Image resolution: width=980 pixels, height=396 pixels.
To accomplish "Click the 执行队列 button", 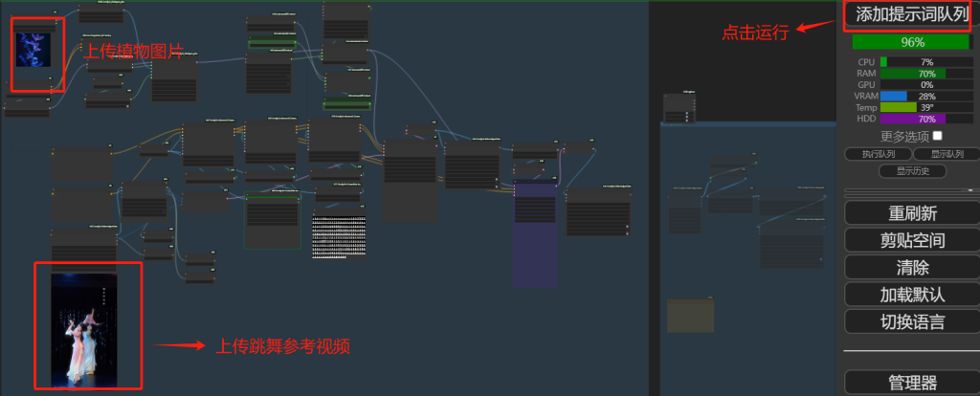I will 879,154.
